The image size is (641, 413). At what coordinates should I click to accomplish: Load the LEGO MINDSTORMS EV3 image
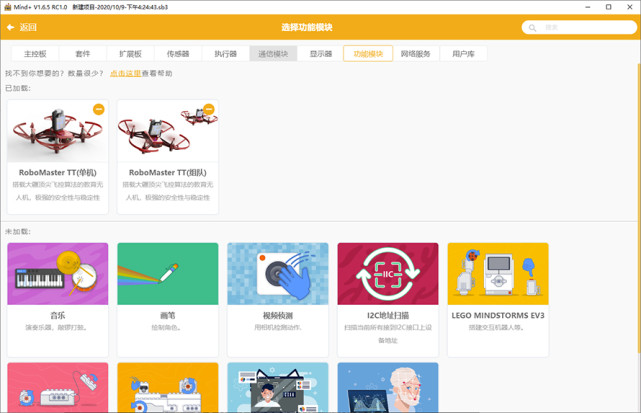click(x=498, y=274)
